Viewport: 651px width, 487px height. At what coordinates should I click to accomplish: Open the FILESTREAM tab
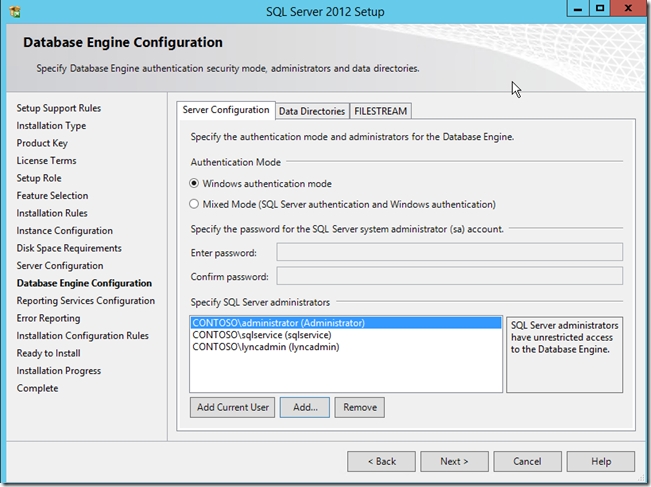coord(380,111)
